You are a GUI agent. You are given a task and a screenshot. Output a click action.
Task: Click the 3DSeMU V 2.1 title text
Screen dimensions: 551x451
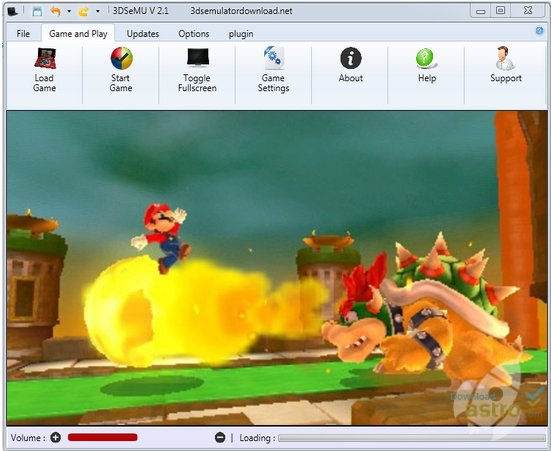[x=141, y=11]
